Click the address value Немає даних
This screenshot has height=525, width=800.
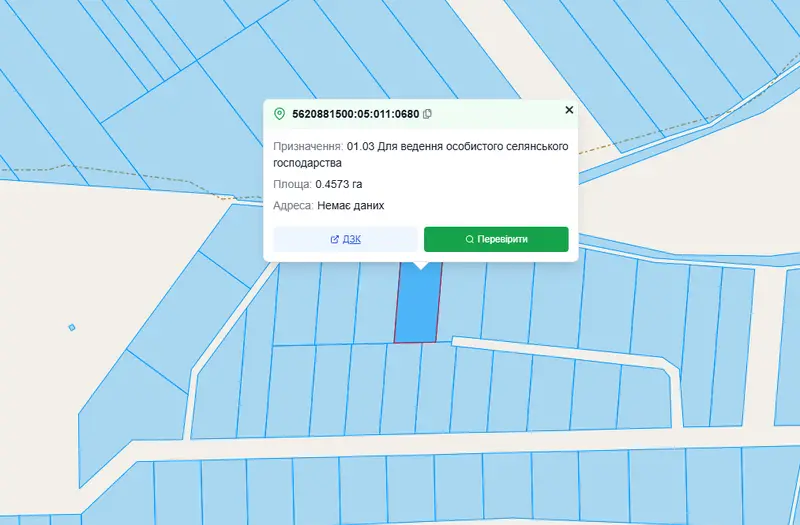coord(351,206)
